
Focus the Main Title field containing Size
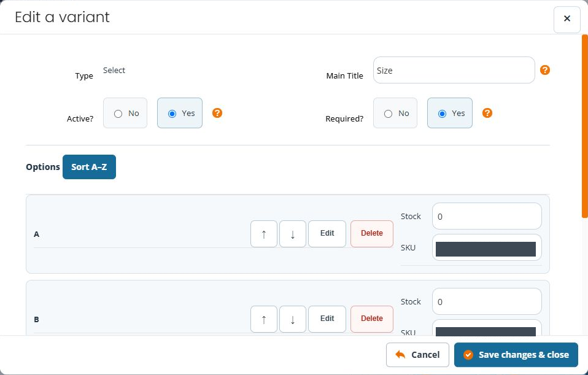point(454,70)
